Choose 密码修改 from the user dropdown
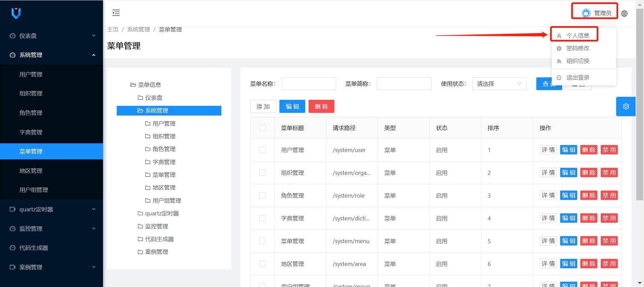Viewport: 644px width, 287px height. click(x=584, y=49)
